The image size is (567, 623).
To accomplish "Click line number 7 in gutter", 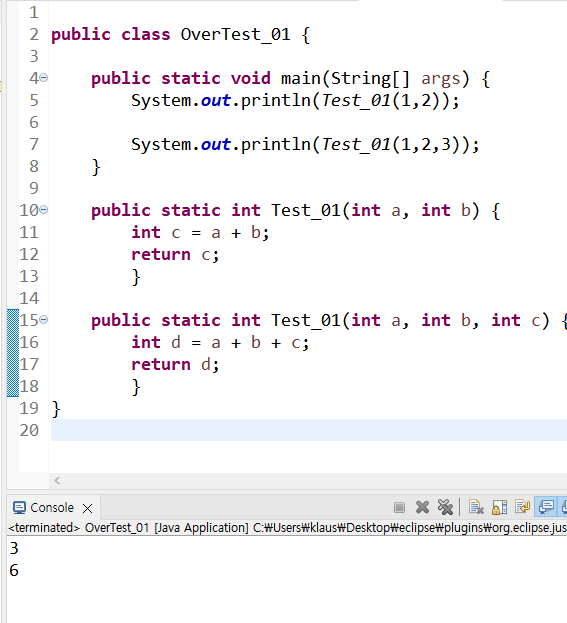I will [34, 144].
